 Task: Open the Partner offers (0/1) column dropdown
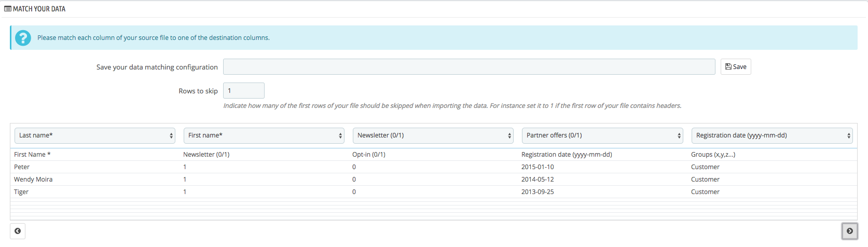click(602, 135)
